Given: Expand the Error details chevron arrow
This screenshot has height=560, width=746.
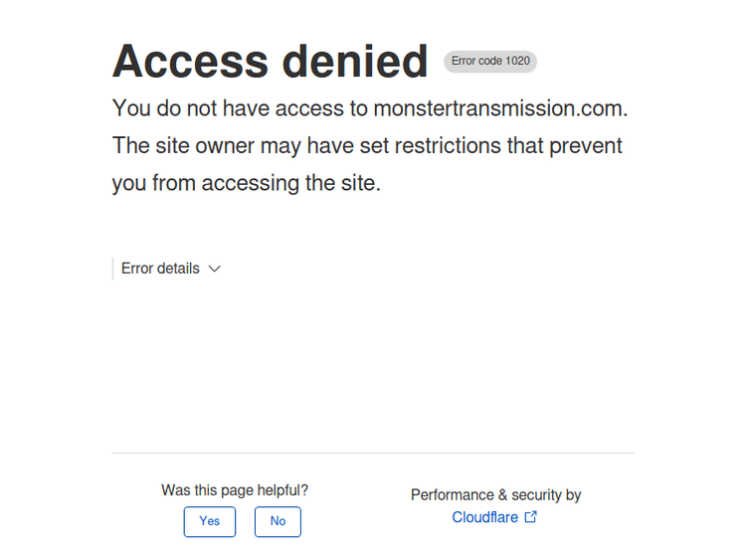Looking at the screenshot, I should pos(215,269).
